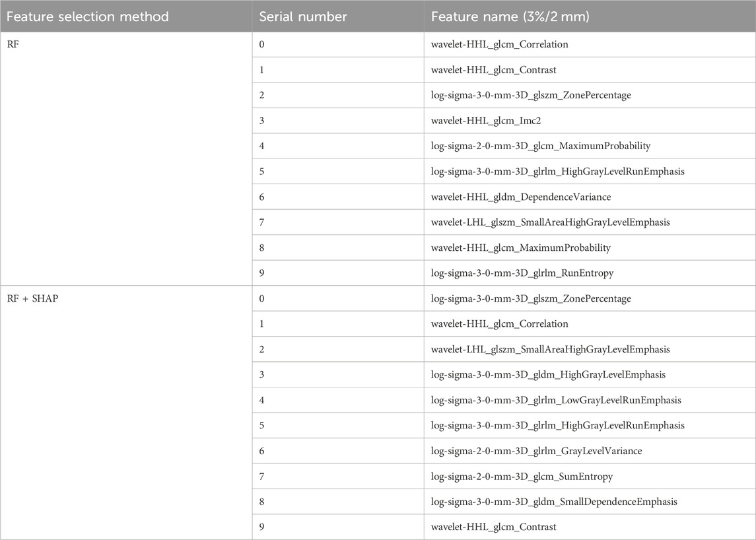The width and height of the screenshot is (756, 540).
Task: Select "log-sigma-2-0-mm-3D_glrlm_GrayLevelVariance" feature name
Action: (537, 452)
